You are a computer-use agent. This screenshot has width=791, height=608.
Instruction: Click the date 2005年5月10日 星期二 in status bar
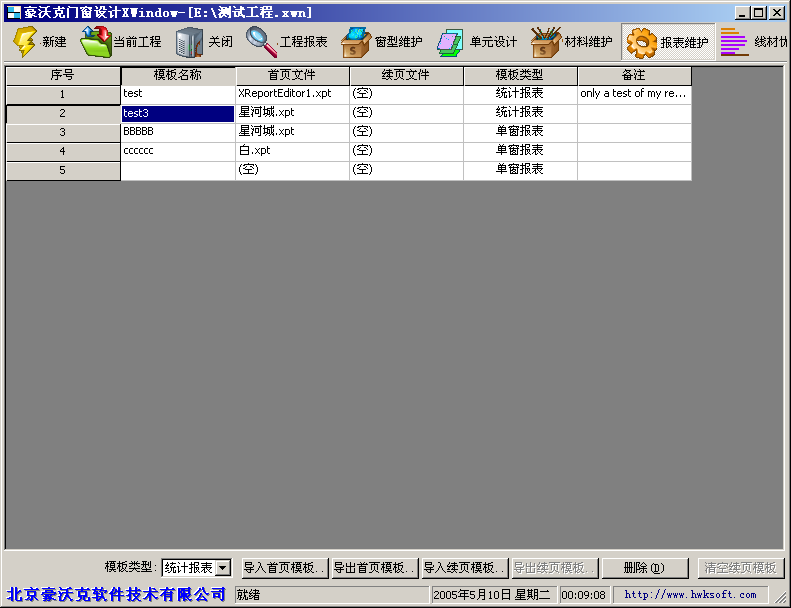494,595
